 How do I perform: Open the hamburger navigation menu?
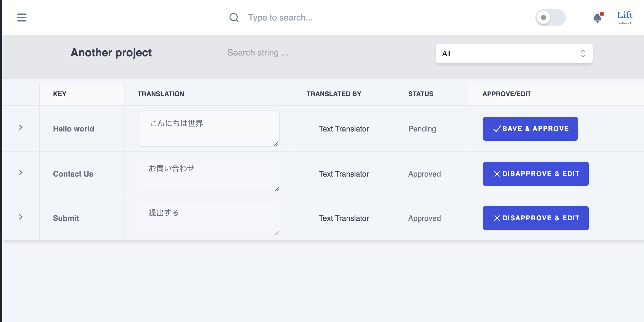tap(22, 17)
